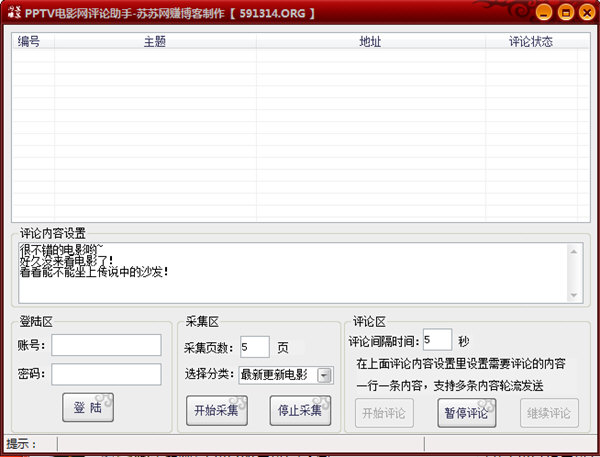This screenshot has width=600, height=457.
Task: Sort list by 地址 column header
Action: click(x=371, y=41)
